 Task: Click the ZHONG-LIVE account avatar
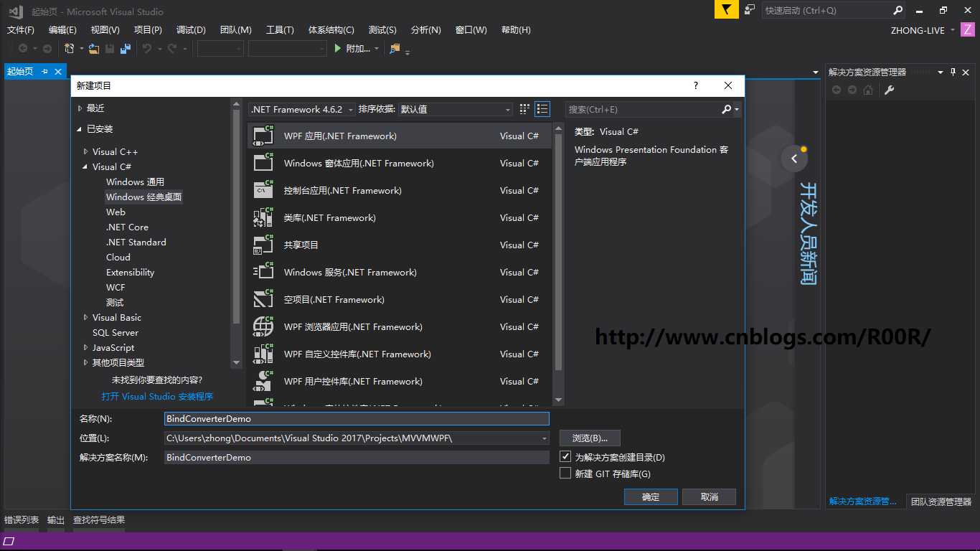click(969, 29)
